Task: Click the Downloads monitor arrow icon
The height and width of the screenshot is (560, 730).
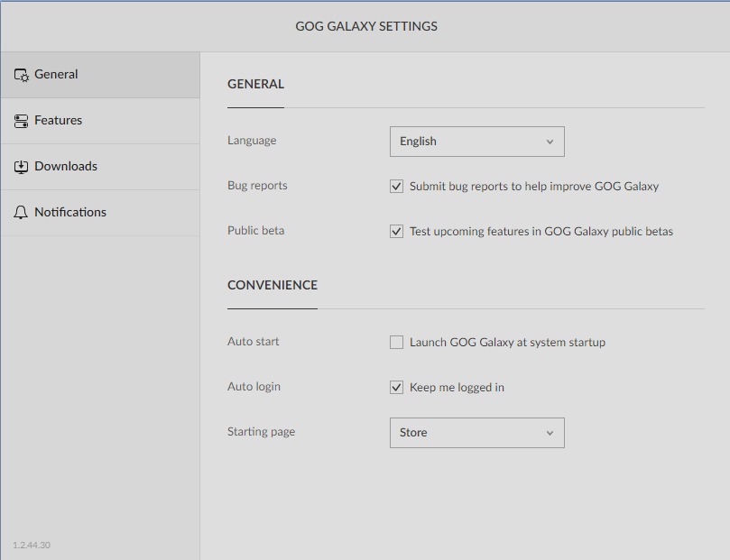Action: 21,167
